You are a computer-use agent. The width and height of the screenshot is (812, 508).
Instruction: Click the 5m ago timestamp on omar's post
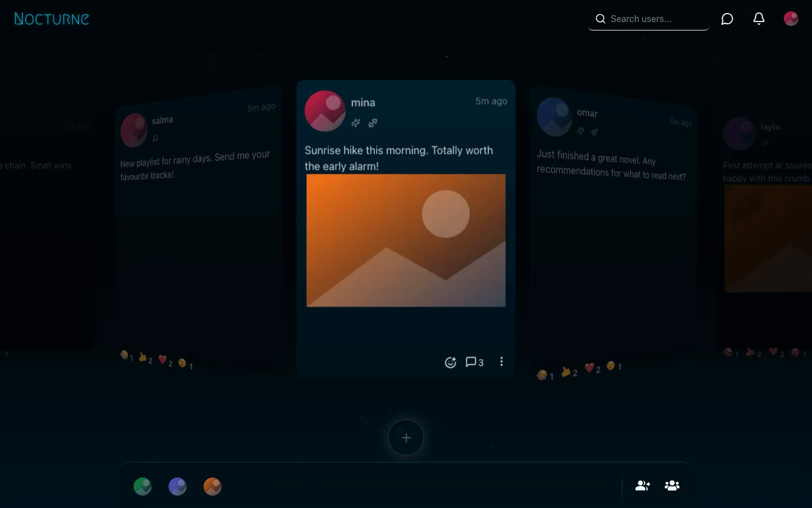point(681,122)
